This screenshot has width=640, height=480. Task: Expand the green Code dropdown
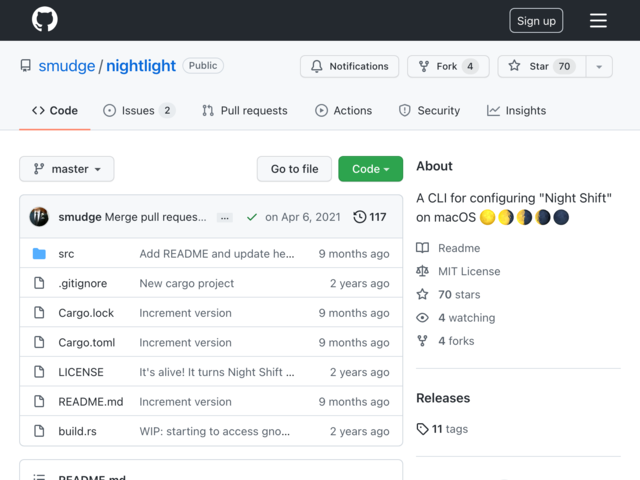click(370, 169)
